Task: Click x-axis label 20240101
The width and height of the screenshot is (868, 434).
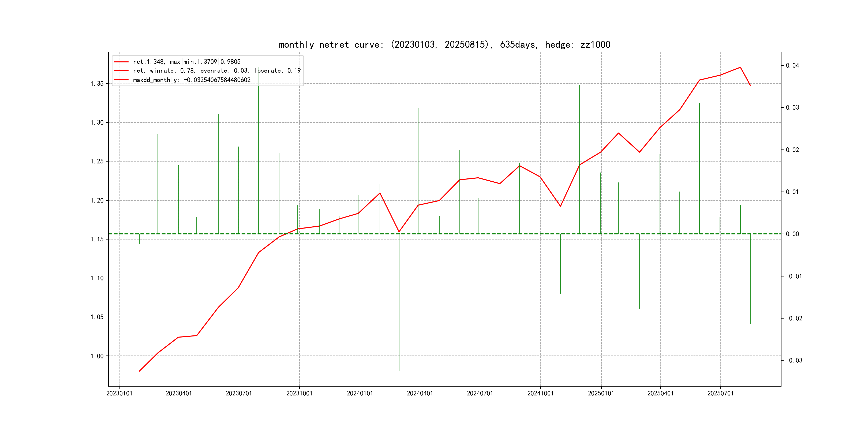Action: coord(360,394)
